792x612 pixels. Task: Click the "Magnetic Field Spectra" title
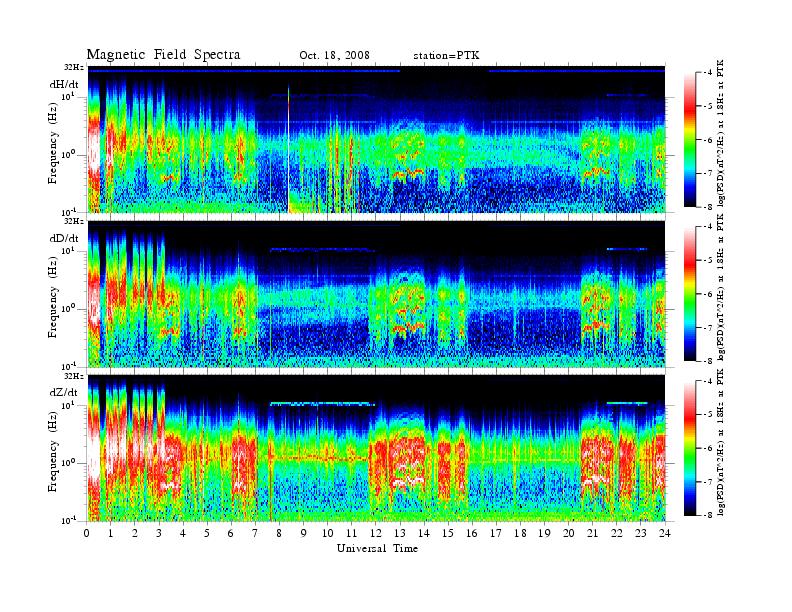point(163,55)
